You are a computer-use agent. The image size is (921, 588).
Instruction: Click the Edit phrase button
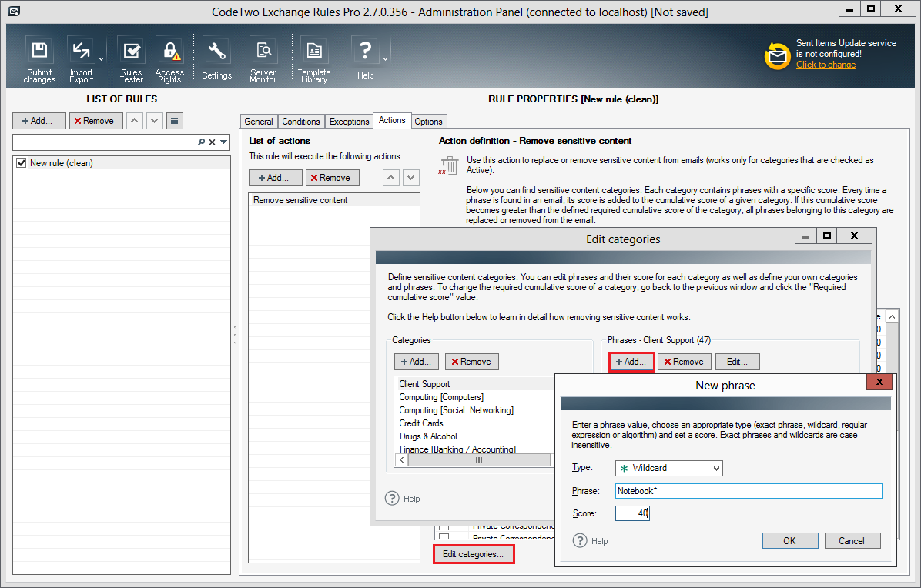737,362
